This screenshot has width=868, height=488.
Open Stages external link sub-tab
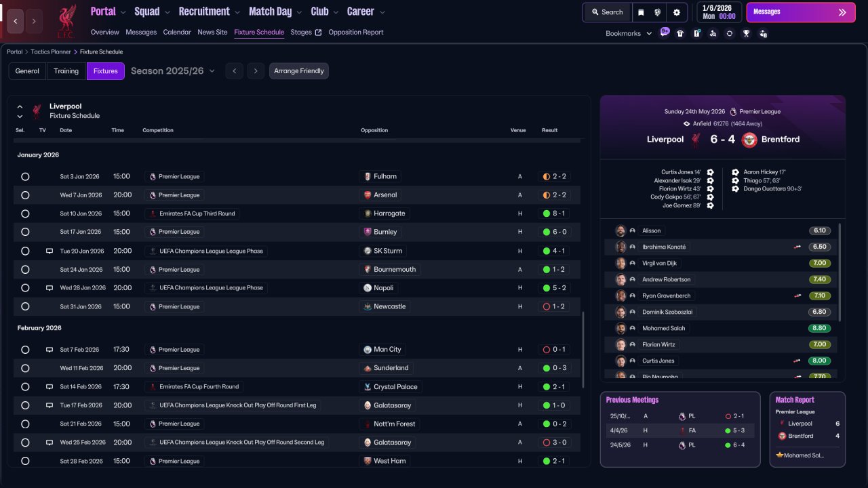coord(306,33)
